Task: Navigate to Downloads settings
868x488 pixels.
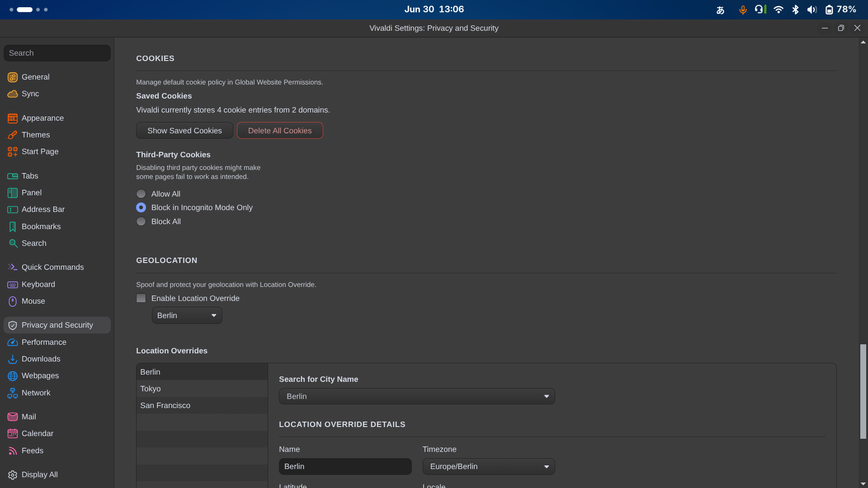Action: (x=57, y=359)
